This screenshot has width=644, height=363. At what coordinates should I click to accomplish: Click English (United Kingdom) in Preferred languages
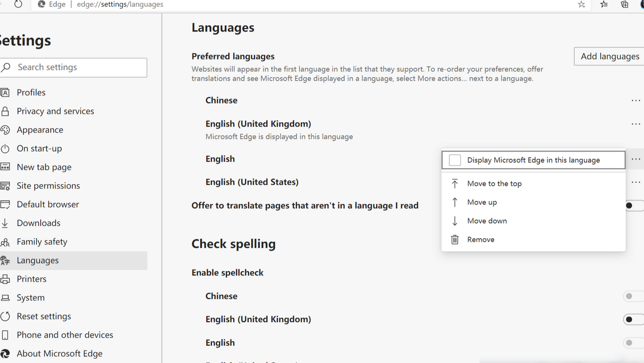[258, 124]
